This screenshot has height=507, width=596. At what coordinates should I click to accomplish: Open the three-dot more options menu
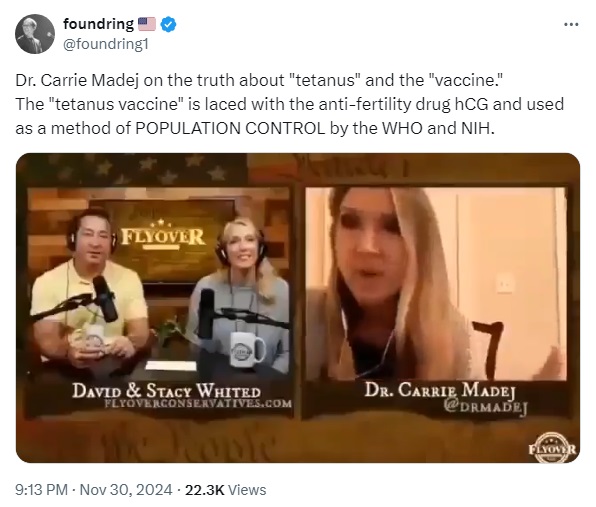pos(571,24)
